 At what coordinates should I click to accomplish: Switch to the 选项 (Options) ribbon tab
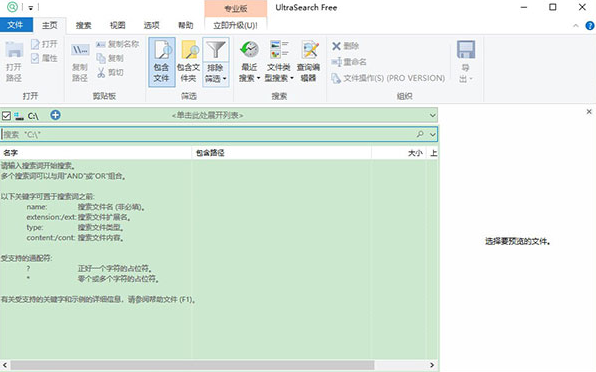(x=151, y=25)
